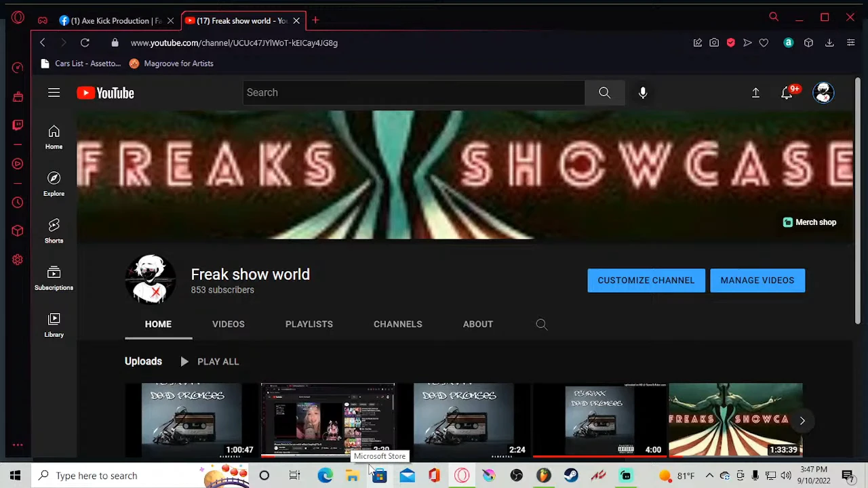Open the account avatar menu
Screen dimensions: 868x488
point(823,93)
